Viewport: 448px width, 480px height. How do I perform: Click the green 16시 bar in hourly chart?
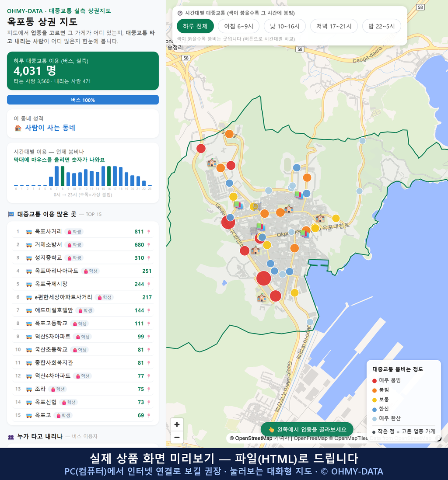point(109,176)
